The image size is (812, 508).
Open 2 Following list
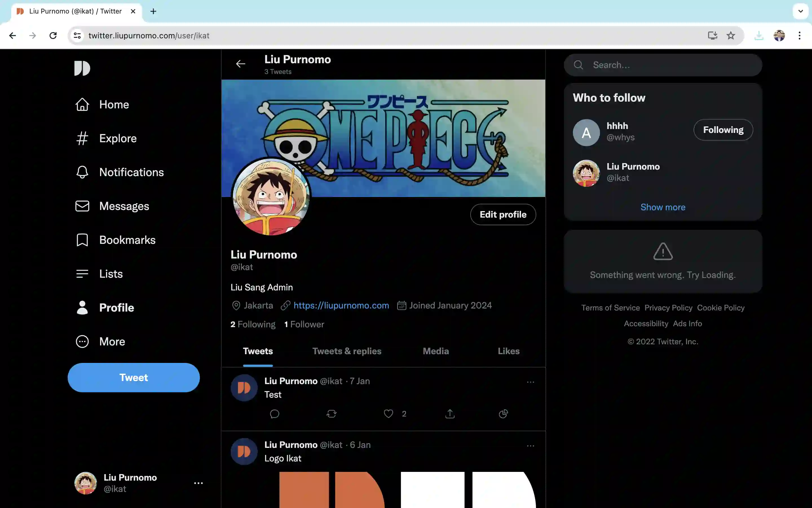pos(253,324)
